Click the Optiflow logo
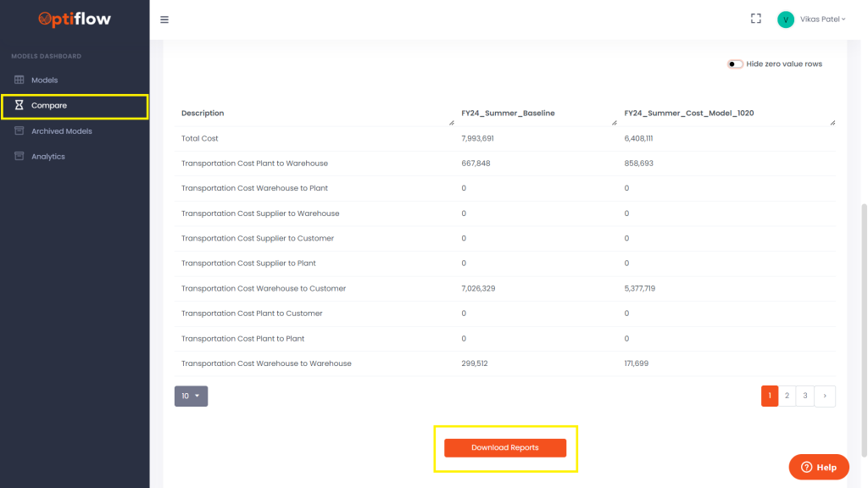 75,19
